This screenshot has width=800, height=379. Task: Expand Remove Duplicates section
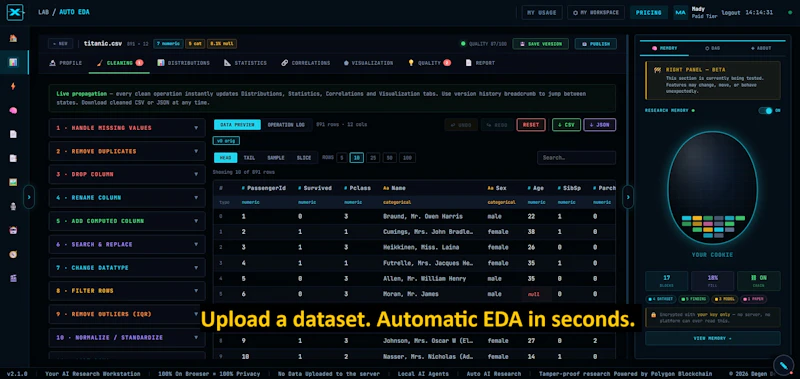127,151
